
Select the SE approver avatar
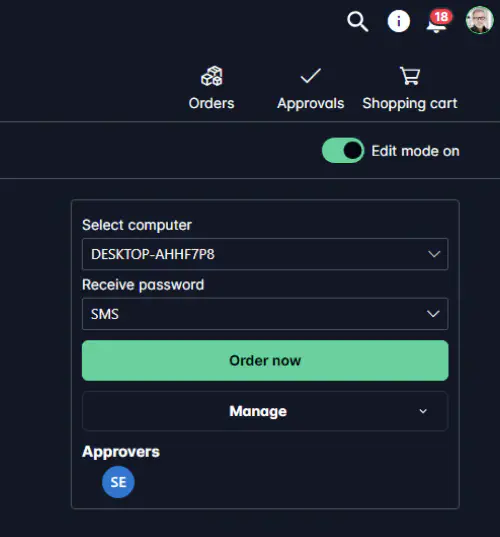[x=118, y=482]
